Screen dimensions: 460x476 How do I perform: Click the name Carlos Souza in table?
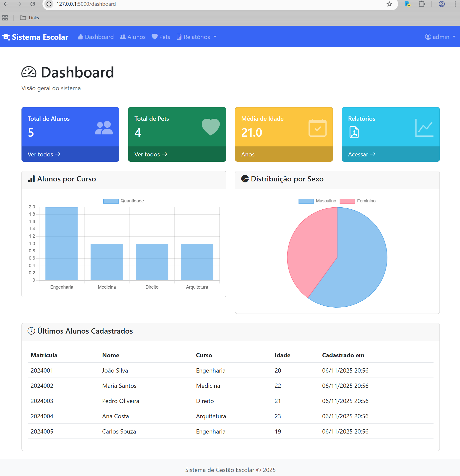(119, 432)
